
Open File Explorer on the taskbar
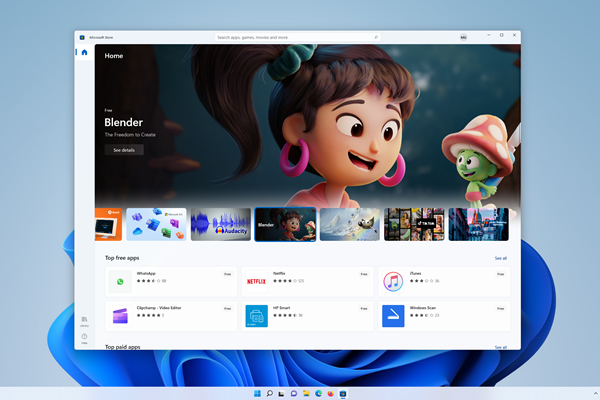pyautogui.click(x=306, y=393)
